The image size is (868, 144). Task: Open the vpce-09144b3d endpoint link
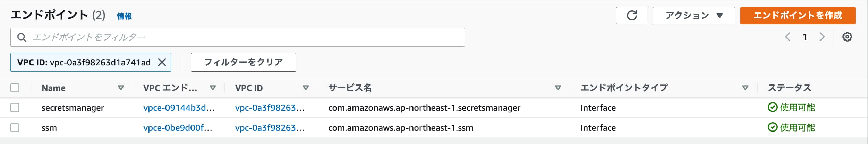tap(179, 108)
